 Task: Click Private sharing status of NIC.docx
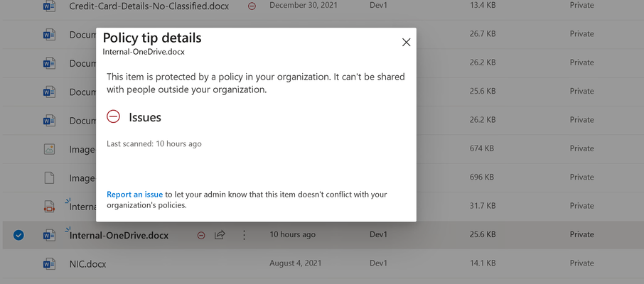pyautogui.click(x=581, y=263)
